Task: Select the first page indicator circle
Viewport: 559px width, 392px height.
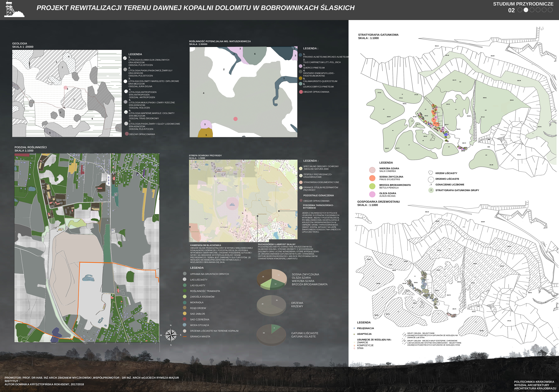Action: (520, 10)
